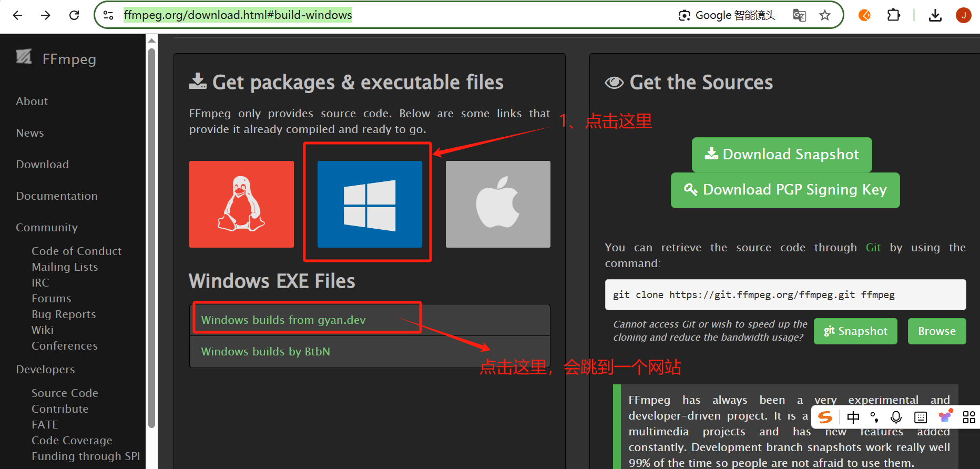
Task: Open Documentation in the sidebar
Action: pyautogui.click(x=57, y=196)
